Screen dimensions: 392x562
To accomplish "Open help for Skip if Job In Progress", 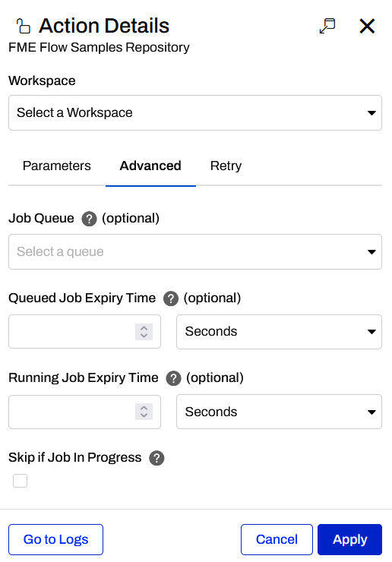I will click(156, 458).
